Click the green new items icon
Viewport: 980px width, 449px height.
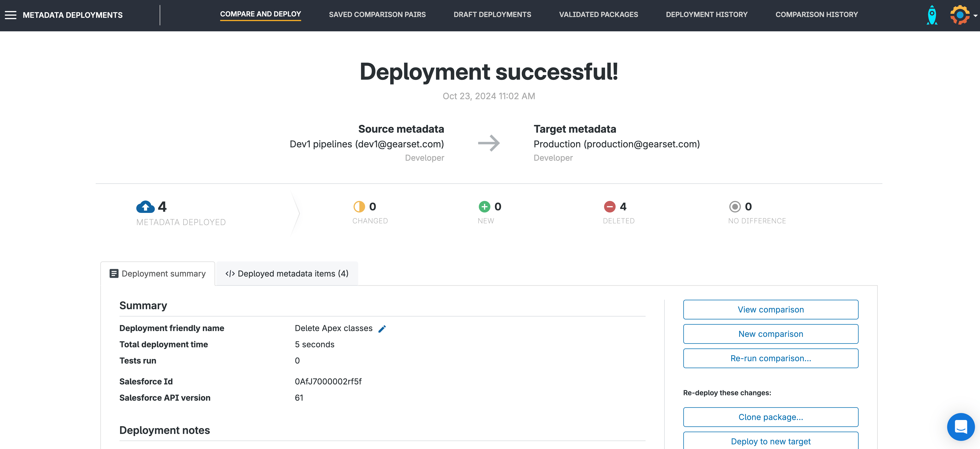pyautogui.click(x=484, y=207)
